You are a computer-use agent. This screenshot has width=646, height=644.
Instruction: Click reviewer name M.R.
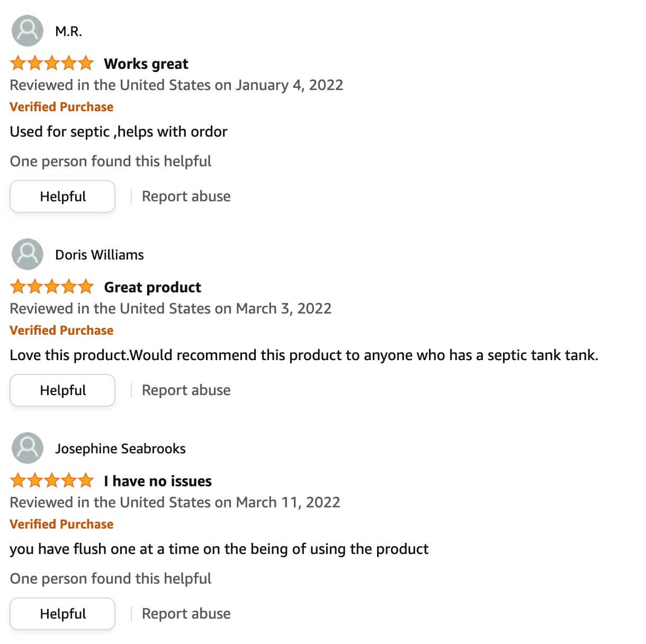69,31
